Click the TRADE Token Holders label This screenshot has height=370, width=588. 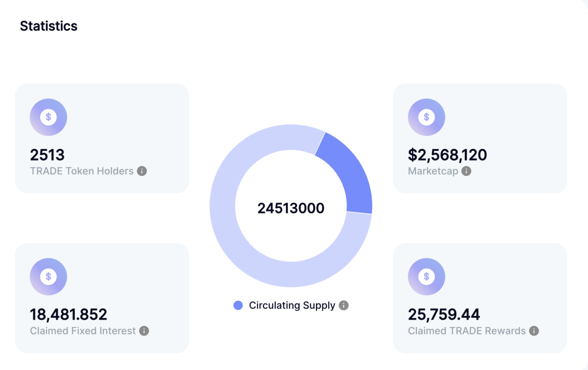82,171
